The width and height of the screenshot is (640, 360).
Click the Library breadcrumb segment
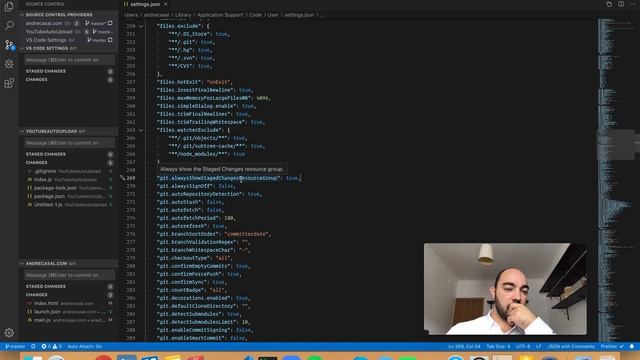point(183,15)
